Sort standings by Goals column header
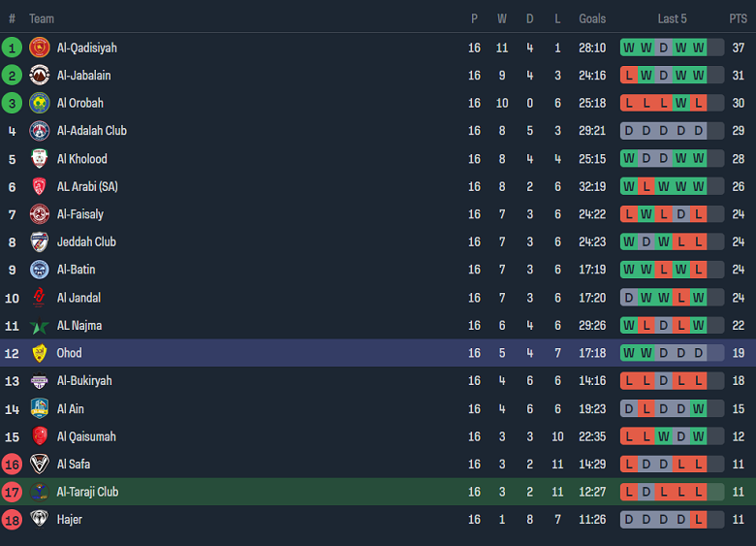 592,18
